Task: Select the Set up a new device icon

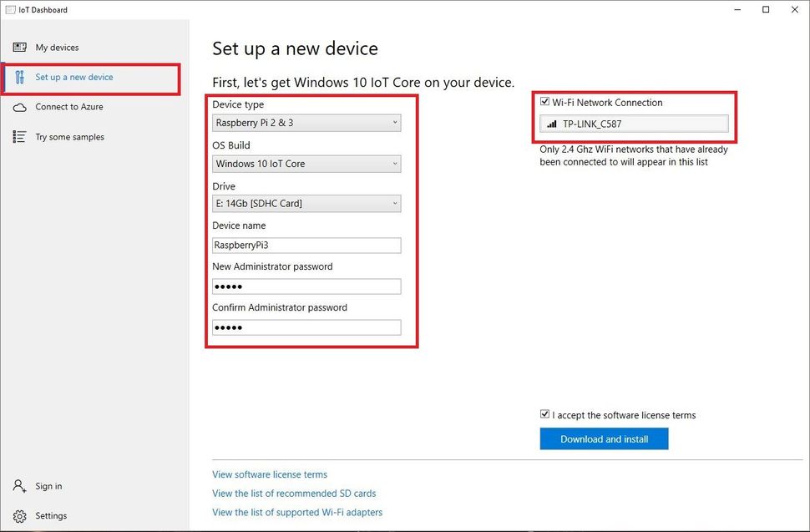Action: point(19,78)
